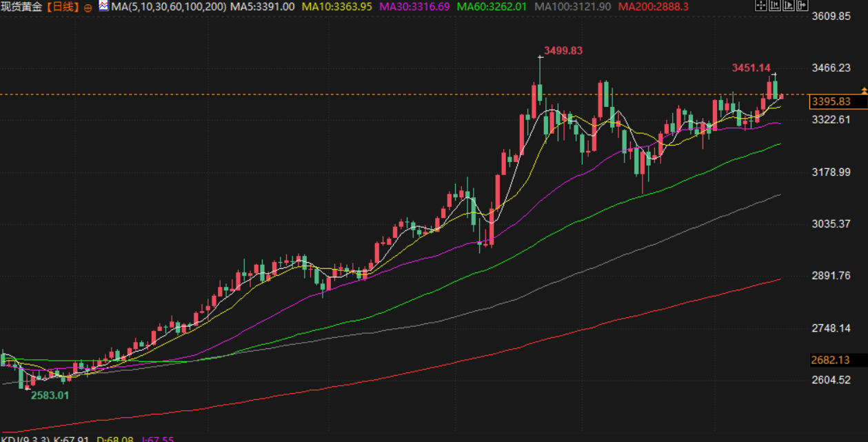Click the jump-to-start axis icon
This screenshot has height=442, width=868.
click(x=774, y=6)
